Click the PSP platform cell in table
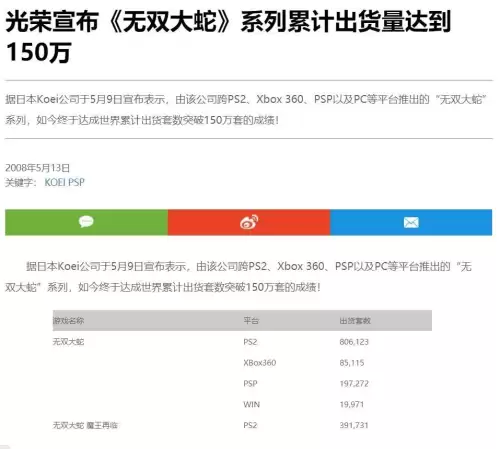500x449 pixels. 250,384
